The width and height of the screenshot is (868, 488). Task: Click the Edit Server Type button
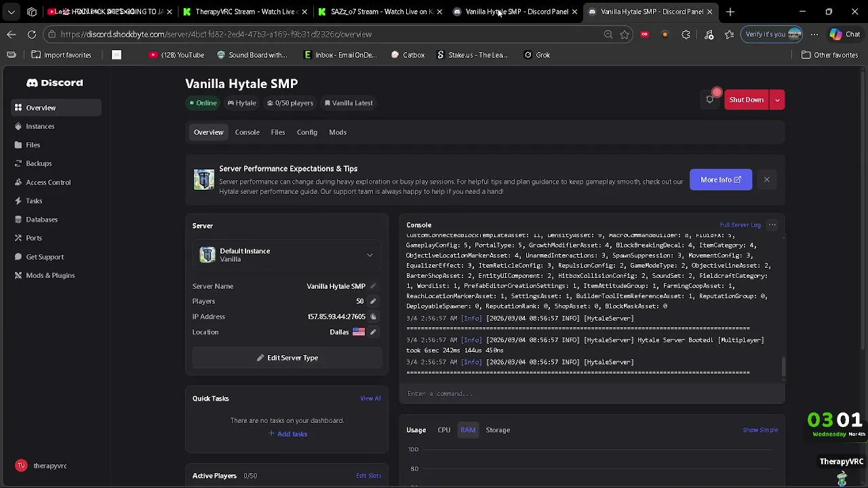(x=287, y=358)
